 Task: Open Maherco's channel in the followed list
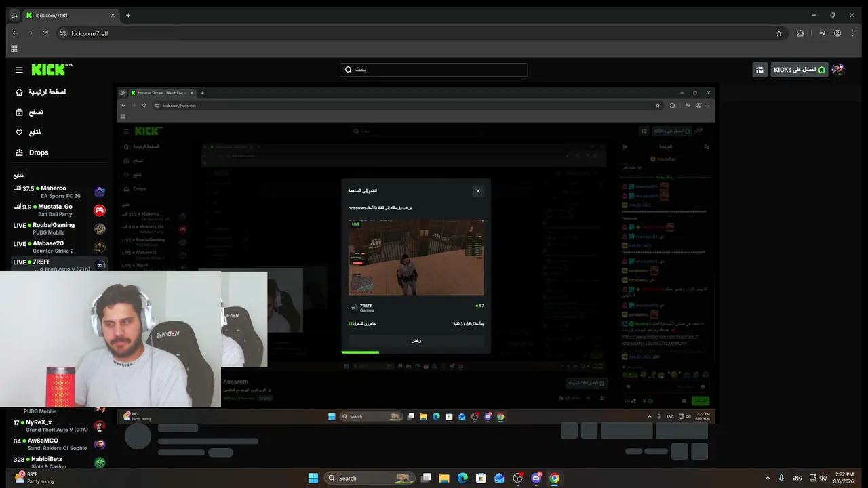click(x=60, y=192)
